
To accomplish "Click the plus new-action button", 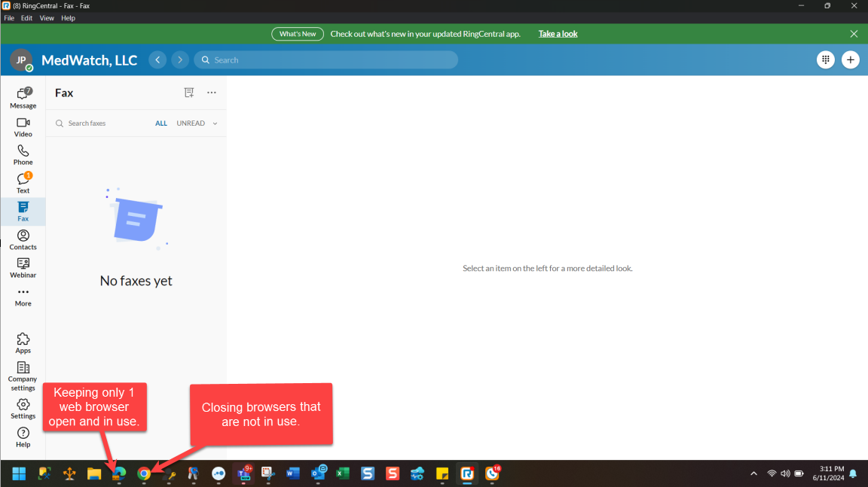I will point(851,60).
